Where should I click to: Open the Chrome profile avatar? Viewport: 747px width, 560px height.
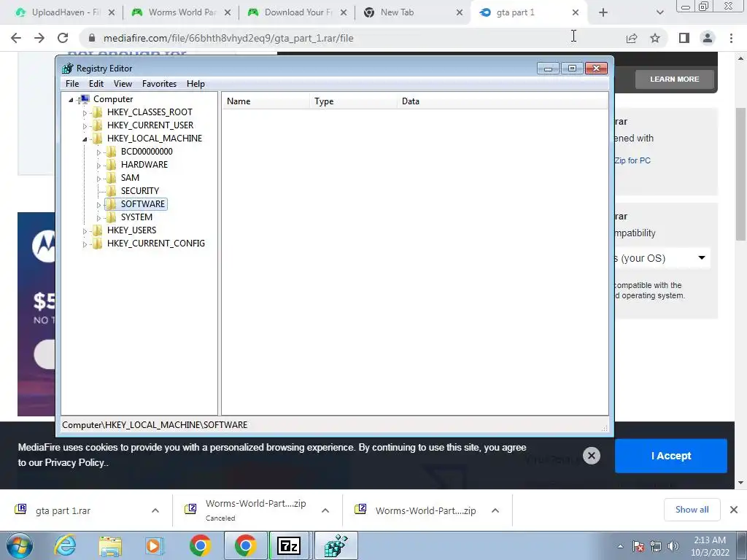pos(708,38)
